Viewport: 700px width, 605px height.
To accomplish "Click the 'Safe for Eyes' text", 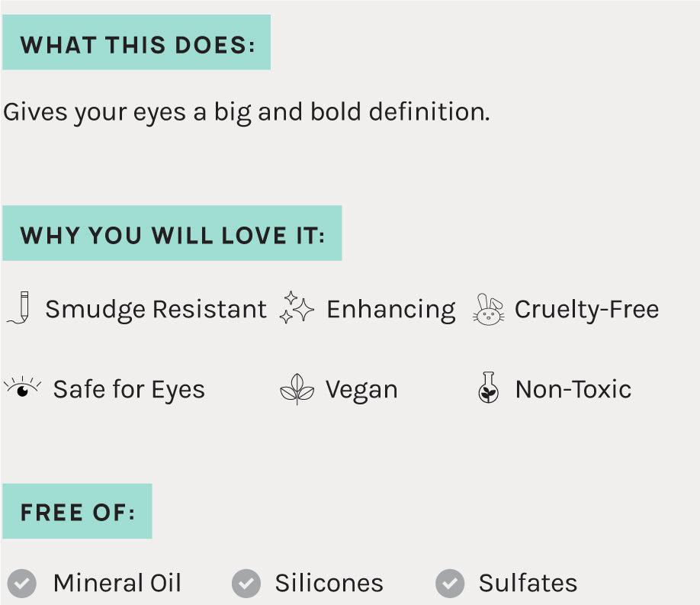I will pyautogui.click(x=129, y=390).
